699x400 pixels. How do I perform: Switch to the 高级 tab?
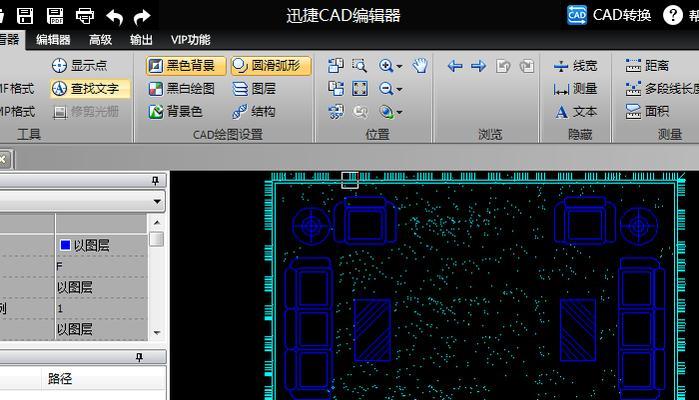pos(100,40)
